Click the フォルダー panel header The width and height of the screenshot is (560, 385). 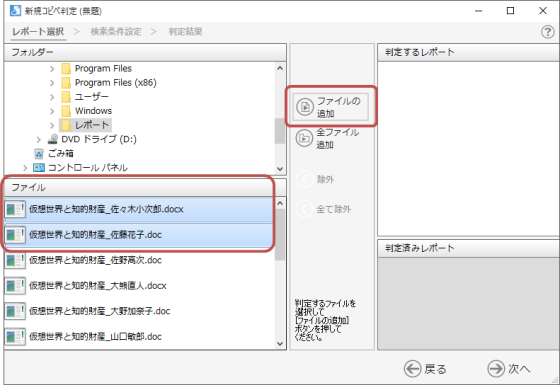pos(145,52)
